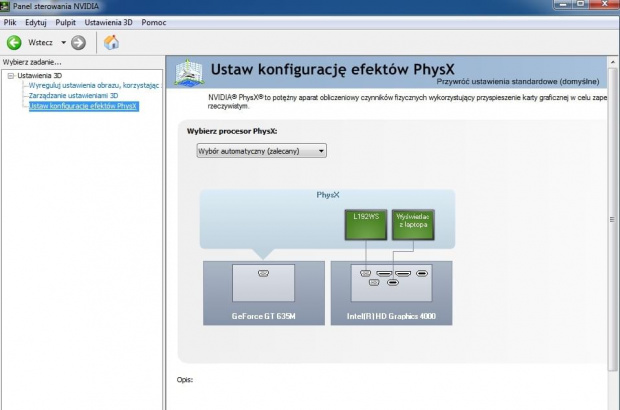Click the PhysX header illustration icon
The height and width of the screenshot is (410, 620).
coord(189,72)
